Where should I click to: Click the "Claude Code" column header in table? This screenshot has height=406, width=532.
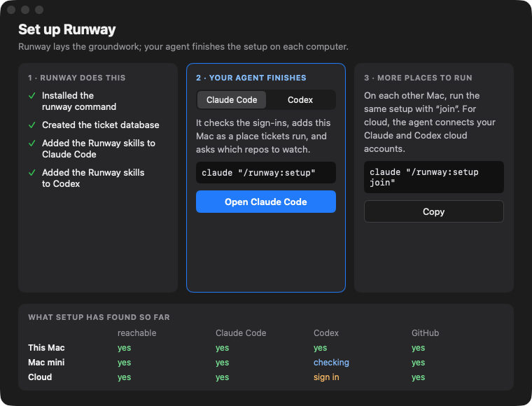241,333
